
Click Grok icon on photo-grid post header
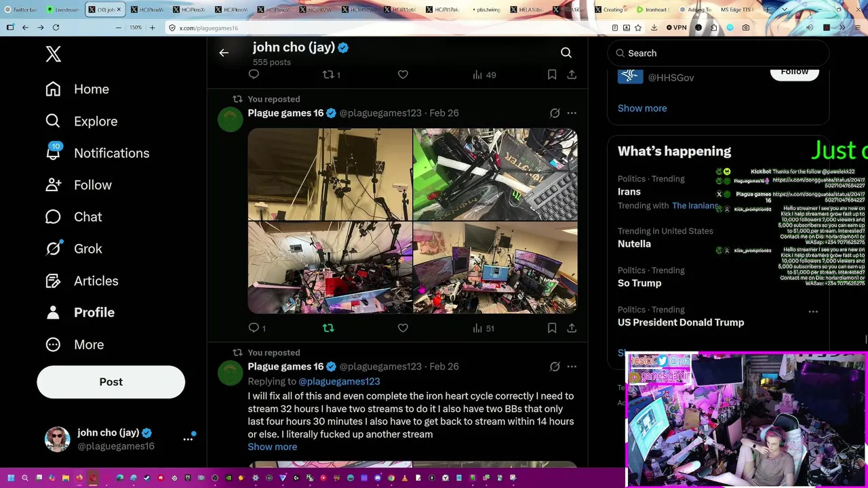click(555, 113)
